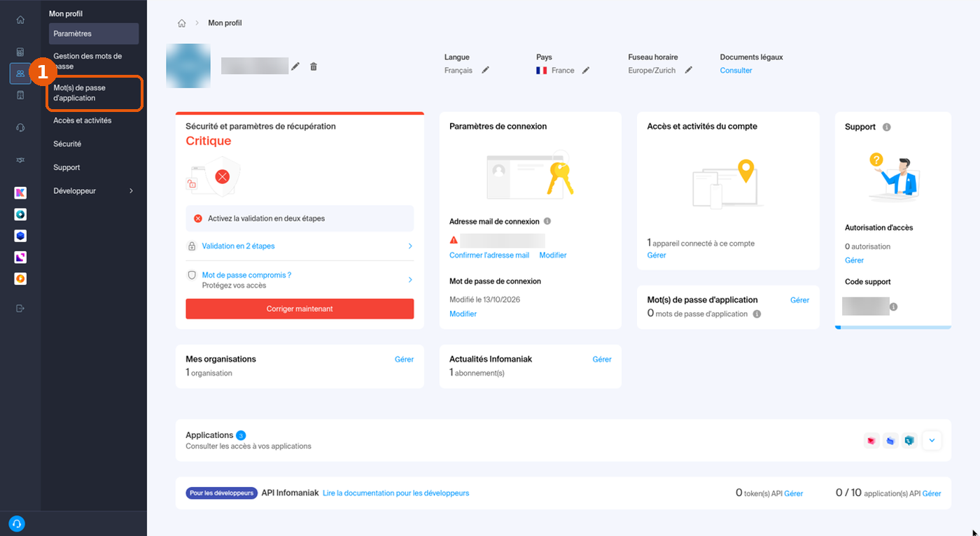Screen dimensions: 980x536
Task: Click Gérer next to token(s) API
Action: [793, 493]
